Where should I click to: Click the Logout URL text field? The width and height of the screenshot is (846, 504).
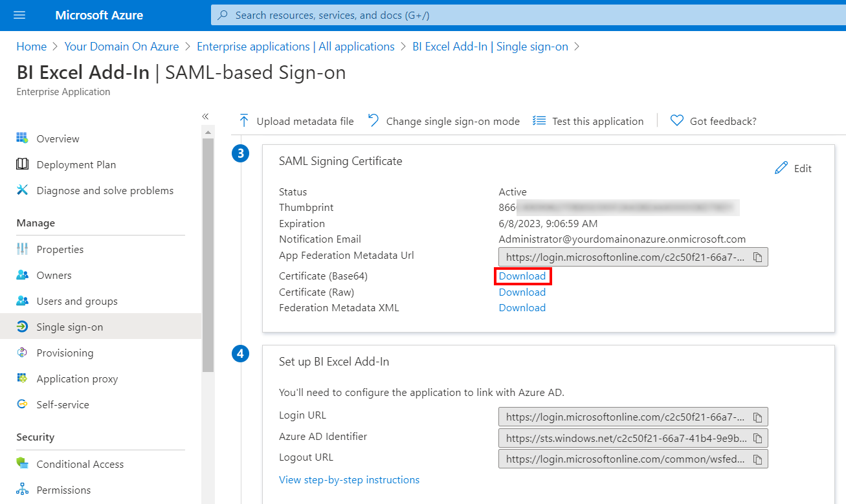[633, 459]
